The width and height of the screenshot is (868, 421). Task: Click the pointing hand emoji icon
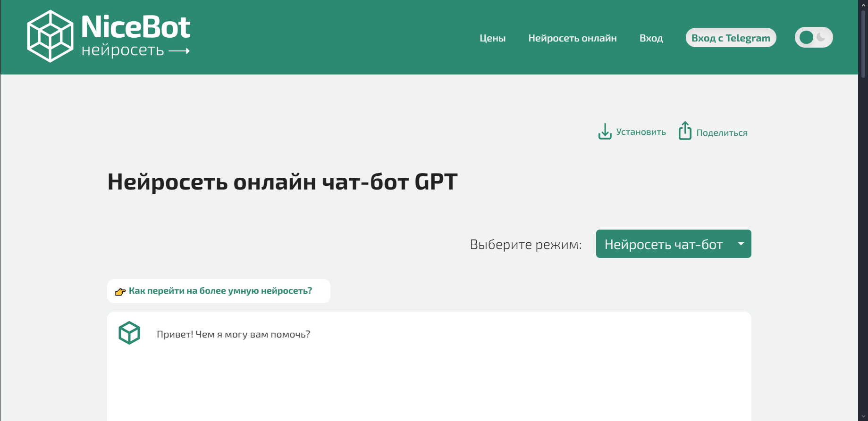tap(120, 291)
